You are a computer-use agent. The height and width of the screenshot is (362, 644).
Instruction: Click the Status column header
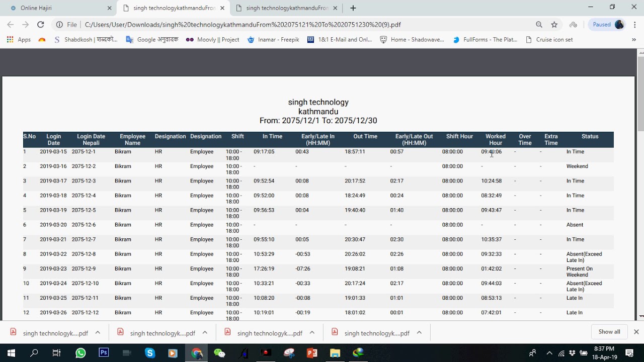(590, 136)
